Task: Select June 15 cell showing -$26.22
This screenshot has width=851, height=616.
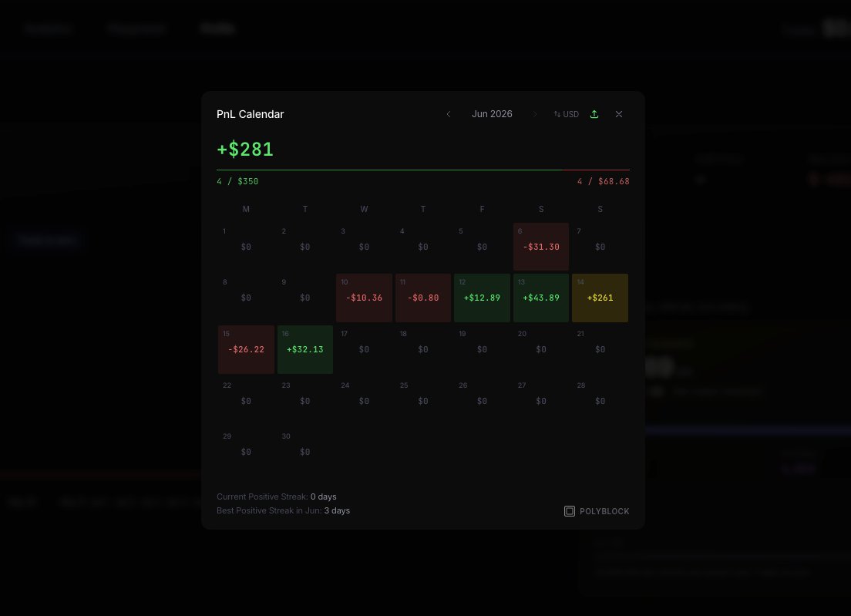Action: point(246,349)
